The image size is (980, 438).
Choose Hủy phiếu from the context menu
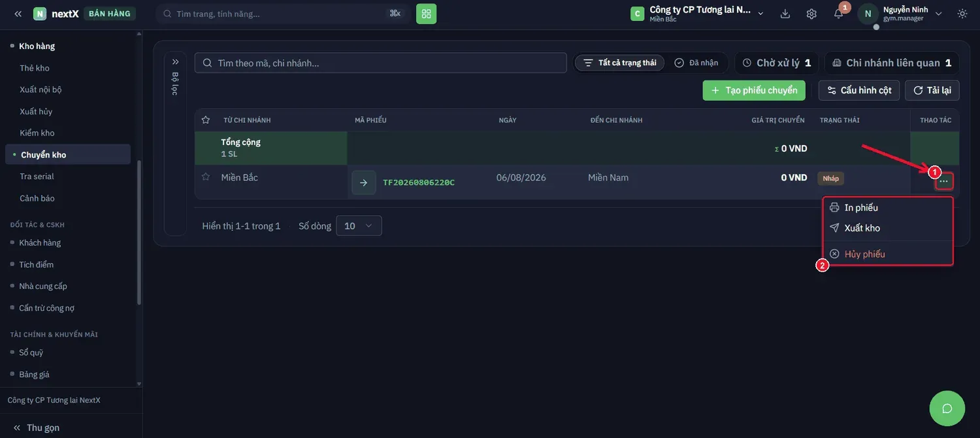[888, 254]
